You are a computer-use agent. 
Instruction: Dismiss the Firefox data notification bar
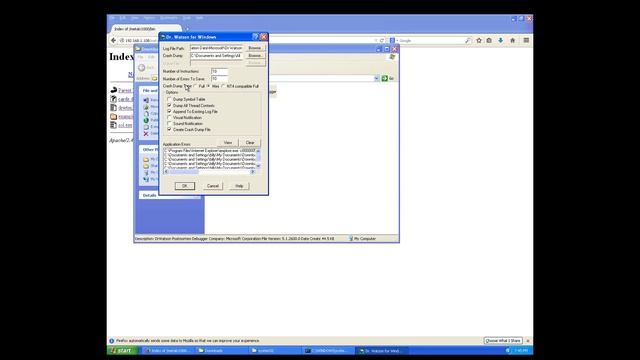(528, 340)
